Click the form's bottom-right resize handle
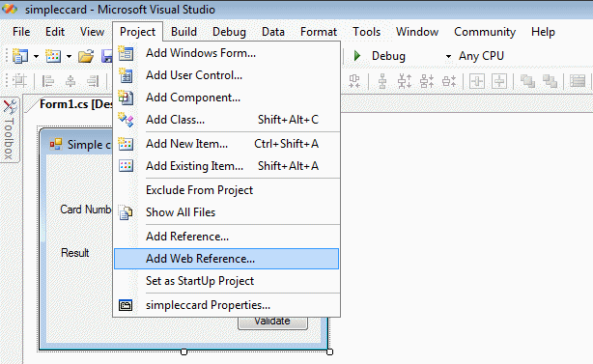This screenshot has height=364, width=593. click(329, 351)
